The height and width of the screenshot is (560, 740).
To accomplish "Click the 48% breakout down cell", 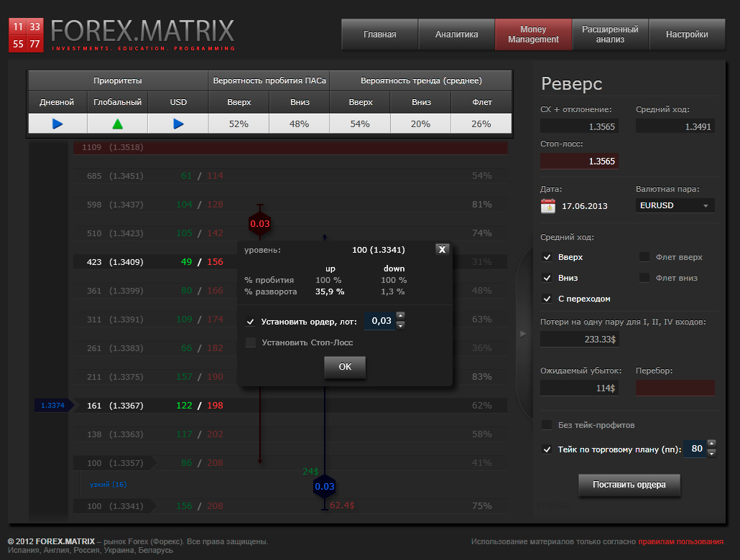I will tap(299, 124).
